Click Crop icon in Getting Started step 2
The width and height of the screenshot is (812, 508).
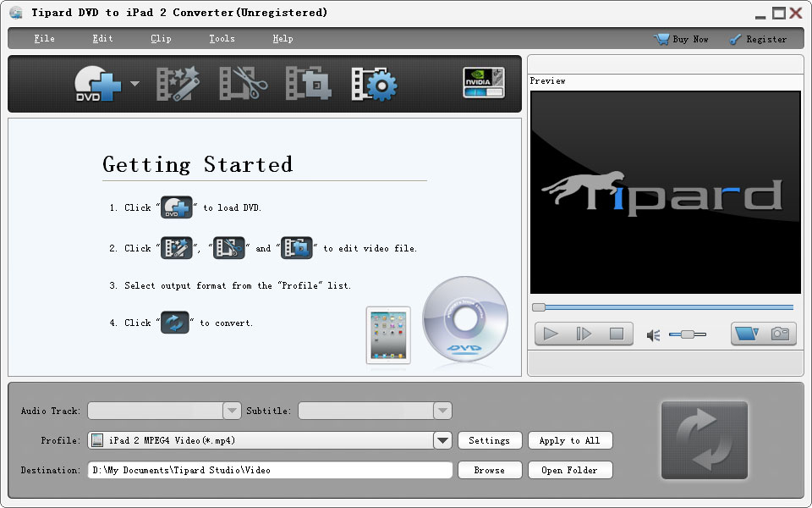(x=297, y=248)
